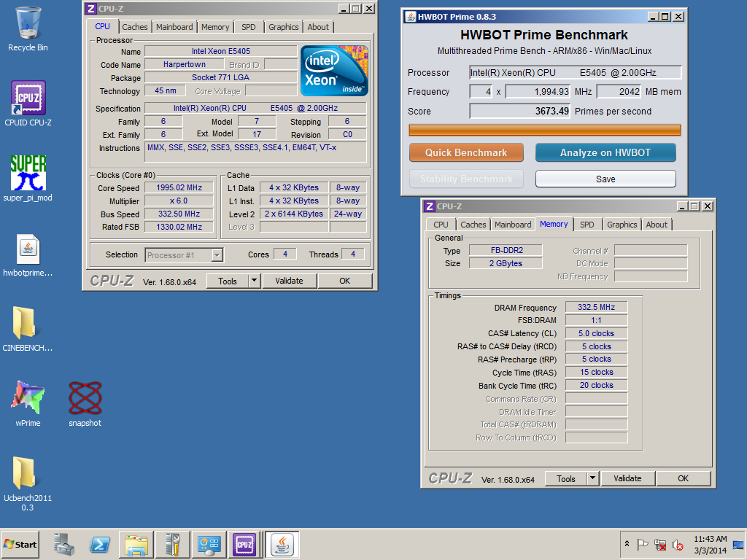Click the orange benchmark progress bar

(x=544, y=130)
